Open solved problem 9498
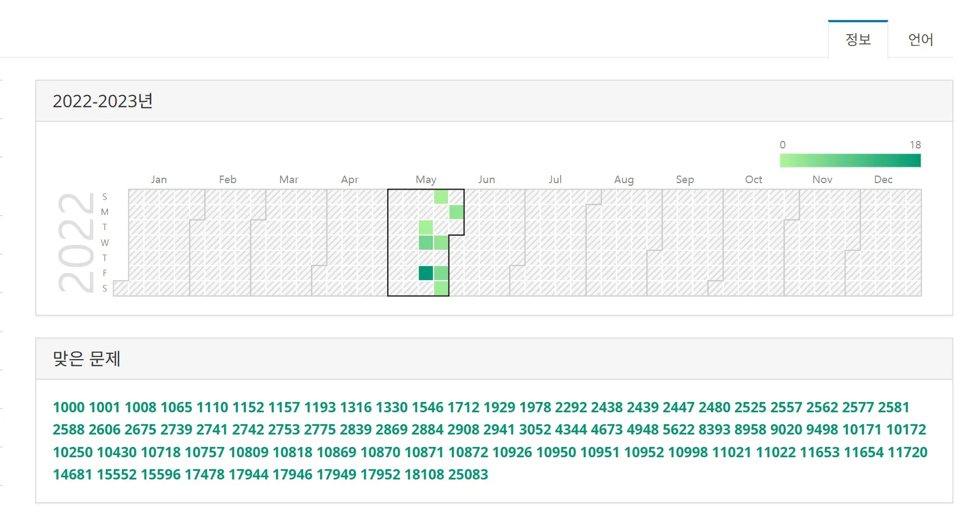 [x=822, y=430]
